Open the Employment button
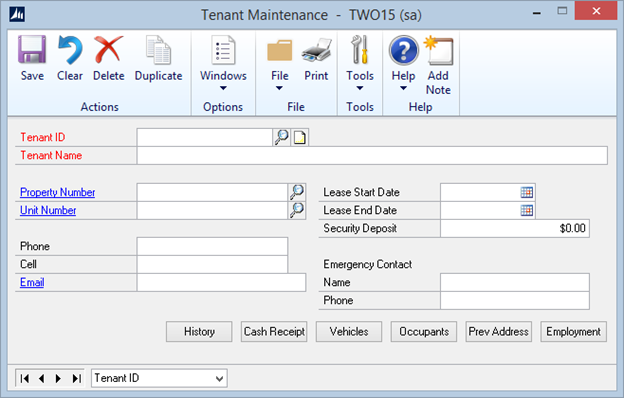 573,332
